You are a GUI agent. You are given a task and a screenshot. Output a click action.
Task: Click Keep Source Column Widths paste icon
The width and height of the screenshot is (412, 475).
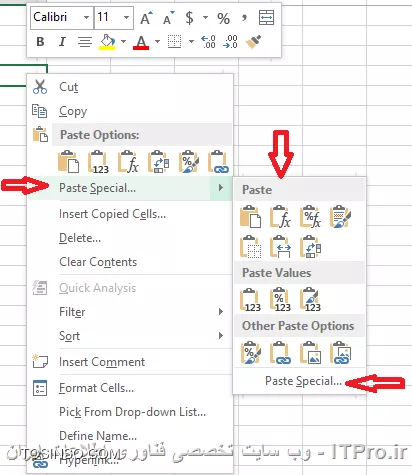(x=280, y=247)
